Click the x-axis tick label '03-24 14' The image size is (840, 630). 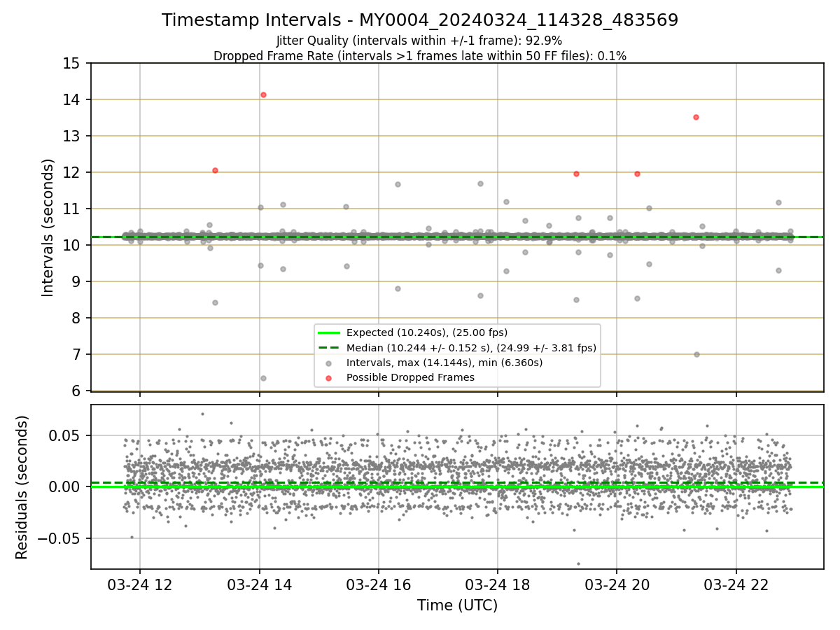point(259,584)
